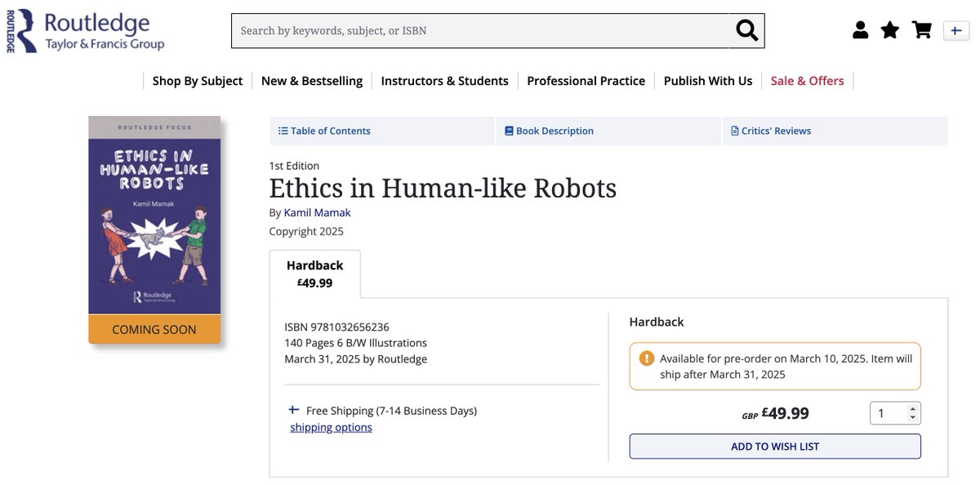Click the search magnifier icon
Viewport: 980px width, 485px height.
click(746, 29)
